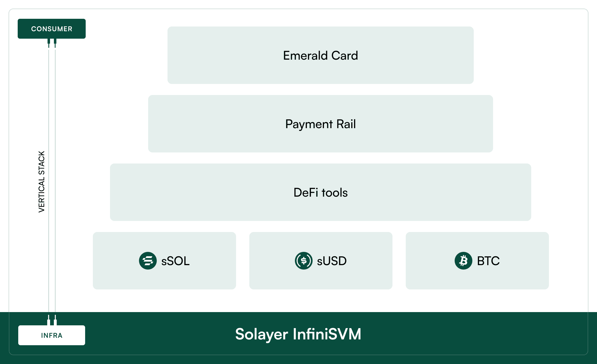The image size is (597, 364).
Task: Open the Emerald Card block
Action: 320,55
